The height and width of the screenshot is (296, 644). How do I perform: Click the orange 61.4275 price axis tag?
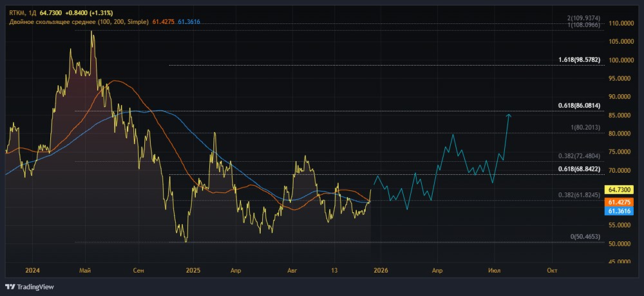pyautogui.click(x=621, y=202)
